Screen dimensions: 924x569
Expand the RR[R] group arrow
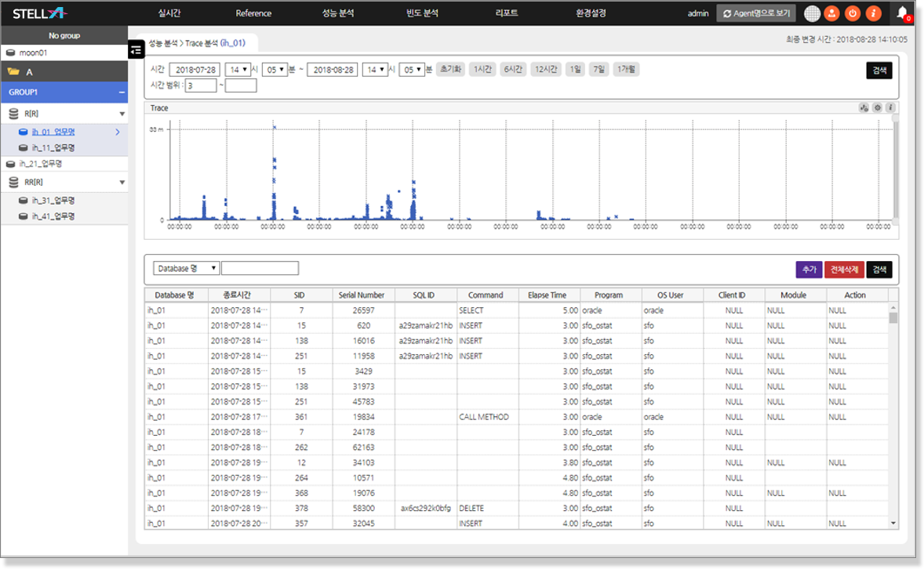pos(122,183)
